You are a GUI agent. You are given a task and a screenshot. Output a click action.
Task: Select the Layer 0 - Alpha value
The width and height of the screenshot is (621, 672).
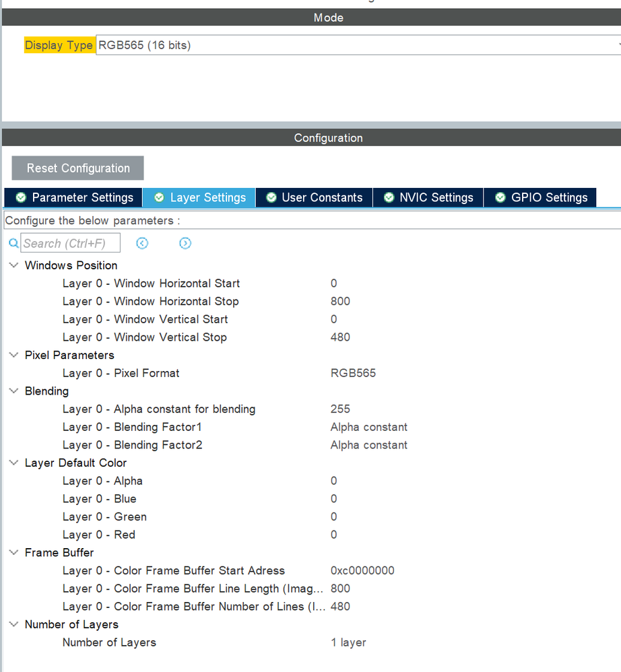point(334,481)
